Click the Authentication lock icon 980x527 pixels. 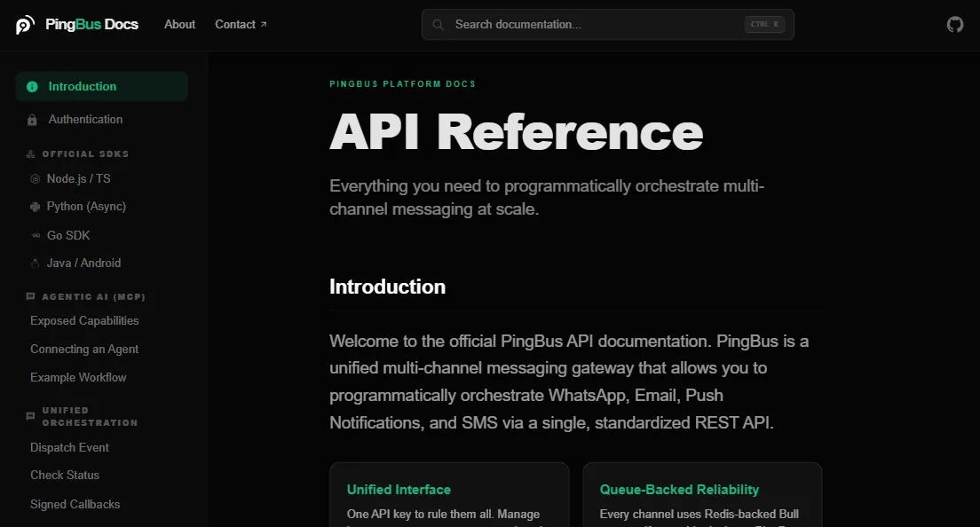[32, 120]
